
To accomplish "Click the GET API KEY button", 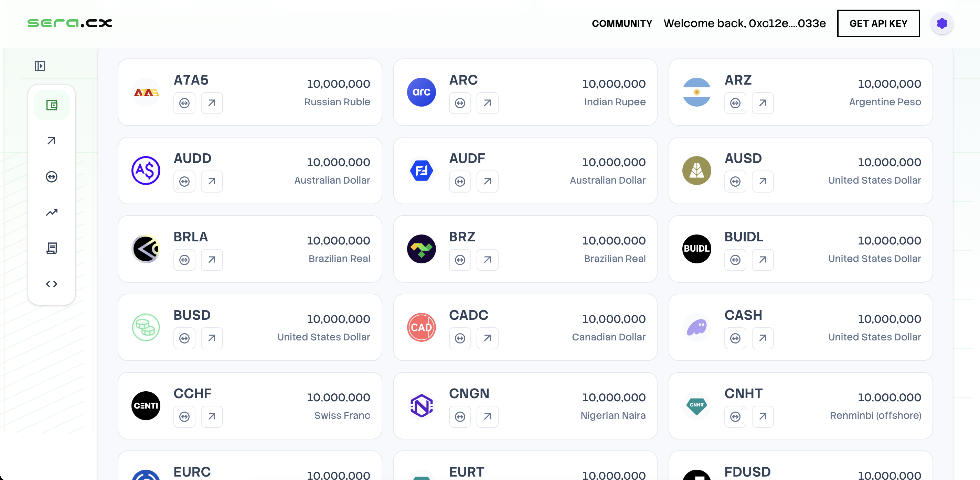I will [878, 23].
